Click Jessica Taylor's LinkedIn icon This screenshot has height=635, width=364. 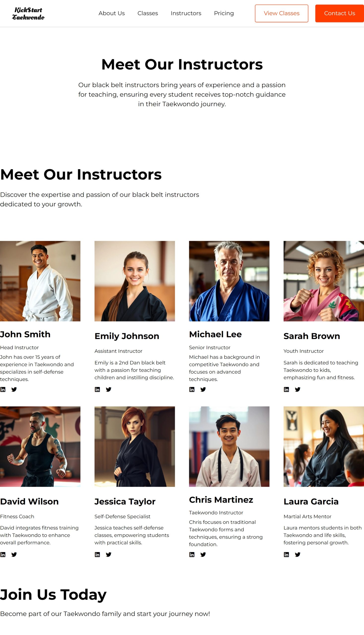(97, 555)
